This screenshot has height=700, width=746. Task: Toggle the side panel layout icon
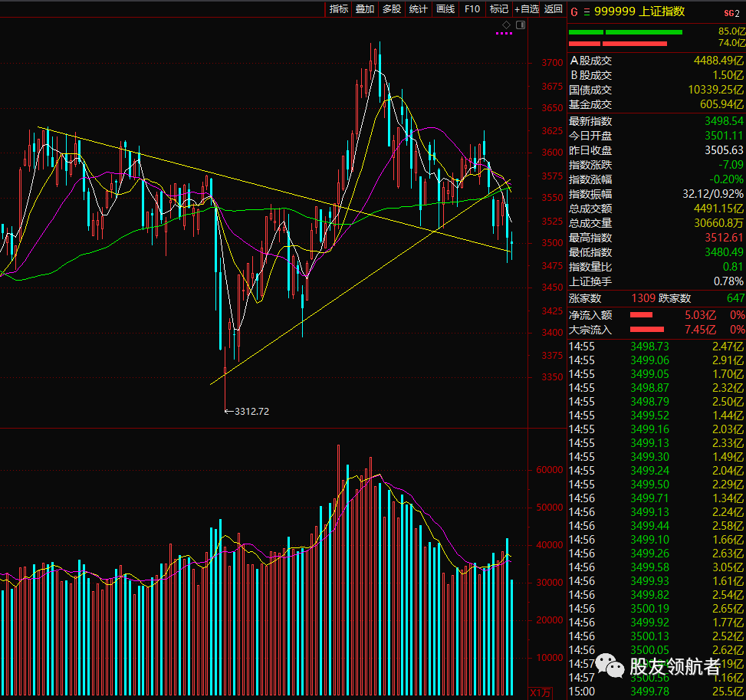(x=521, y=25)
